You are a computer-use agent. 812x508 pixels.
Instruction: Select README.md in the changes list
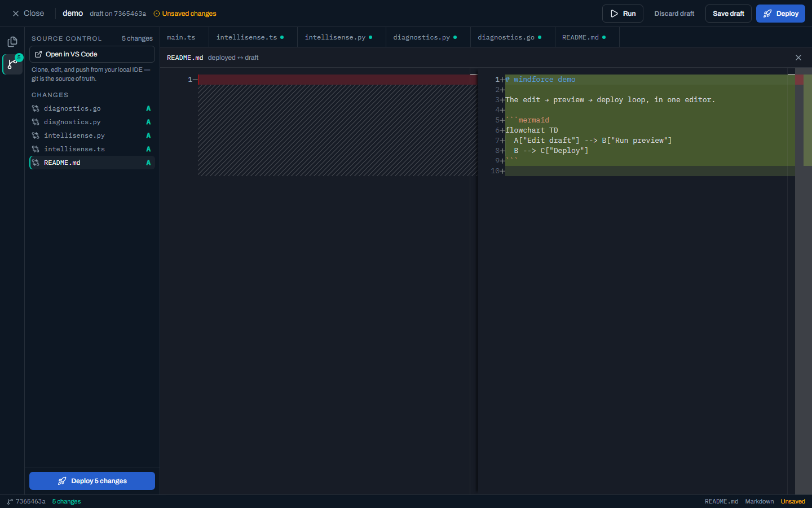(92, 163)
